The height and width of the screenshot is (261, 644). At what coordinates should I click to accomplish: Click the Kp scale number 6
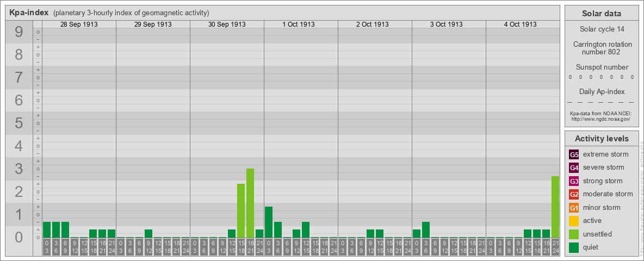click(19, 100)
